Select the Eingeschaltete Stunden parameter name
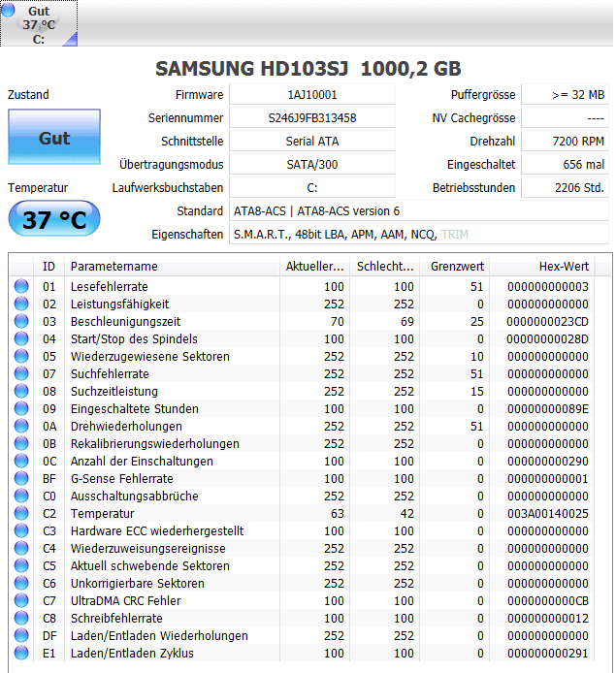This screenshot has height=673, width=616. [x=135, y=408]
